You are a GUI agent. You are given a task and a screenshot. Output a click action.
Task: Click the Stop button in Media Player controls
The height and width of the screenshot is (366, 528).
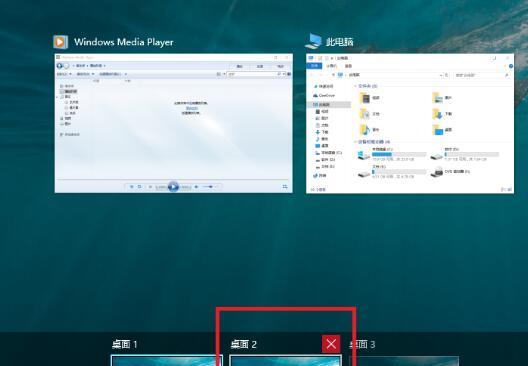150,187
